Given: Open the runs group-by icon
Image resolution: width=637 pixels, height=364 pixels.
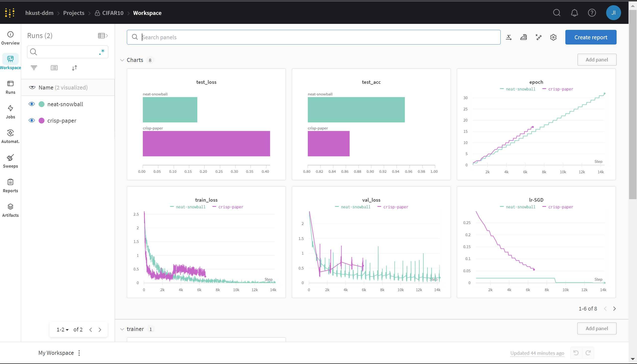Looking at the screenshot, I should point(54,68).
